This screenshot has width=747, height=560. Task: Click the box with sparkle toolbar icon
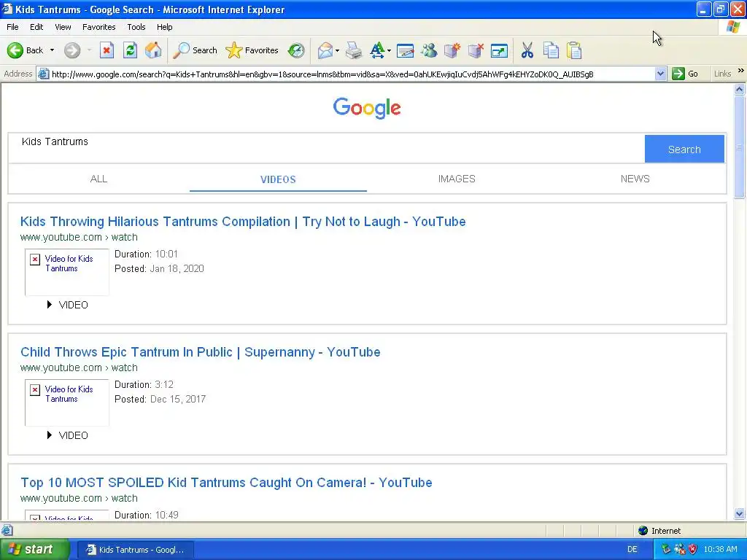click(452, 50)
